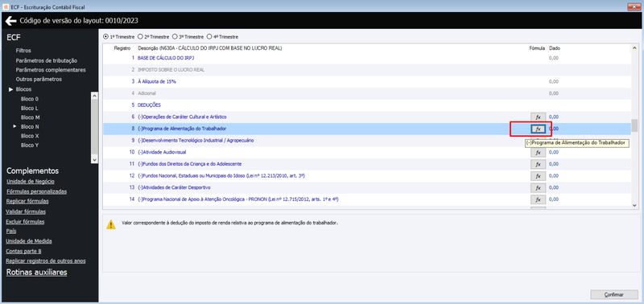644x304 pixels.
Task: Click the Dado value of Atividade Audiovisual row
Action: [554, 153]
